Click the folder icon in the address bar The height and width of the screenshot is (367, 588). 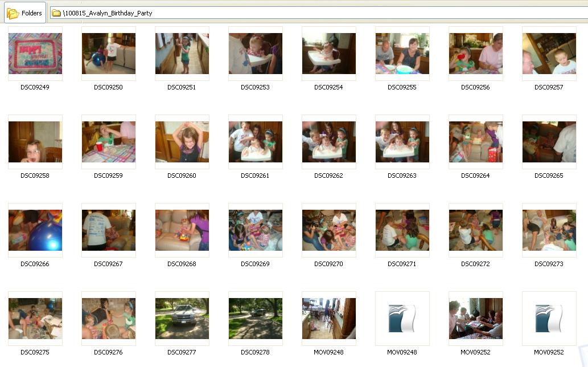[x=56, y=13]
